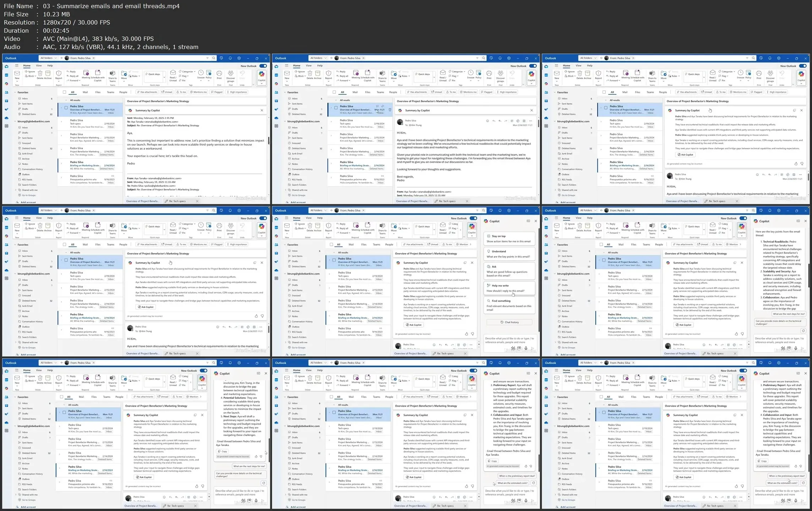In top-middle frame, click Read / Unread envelope icon
Screen dimensions: 812x511
click(443, 73)
